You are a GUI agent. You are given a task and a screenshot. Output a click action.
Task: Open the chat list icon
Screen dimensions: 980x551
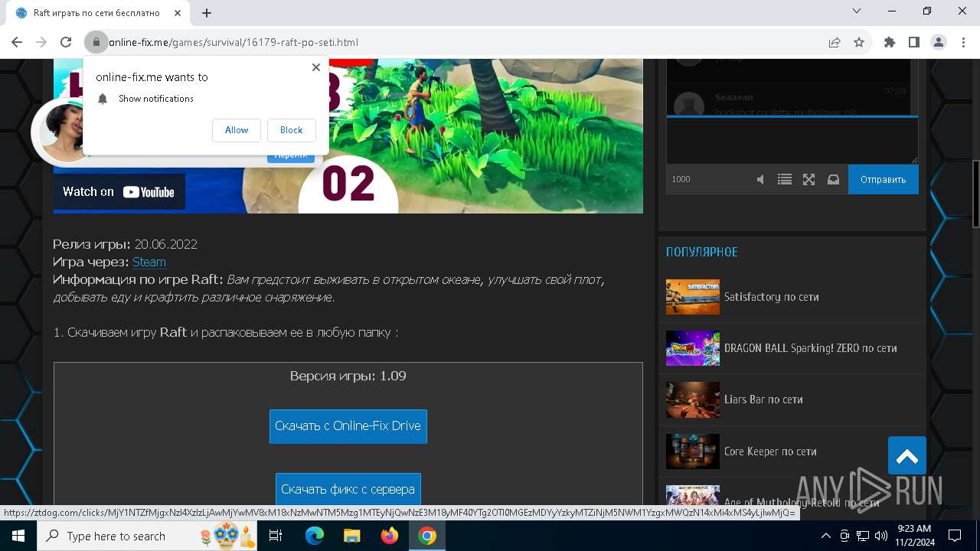pyautogui.click(x=785, y=179)
